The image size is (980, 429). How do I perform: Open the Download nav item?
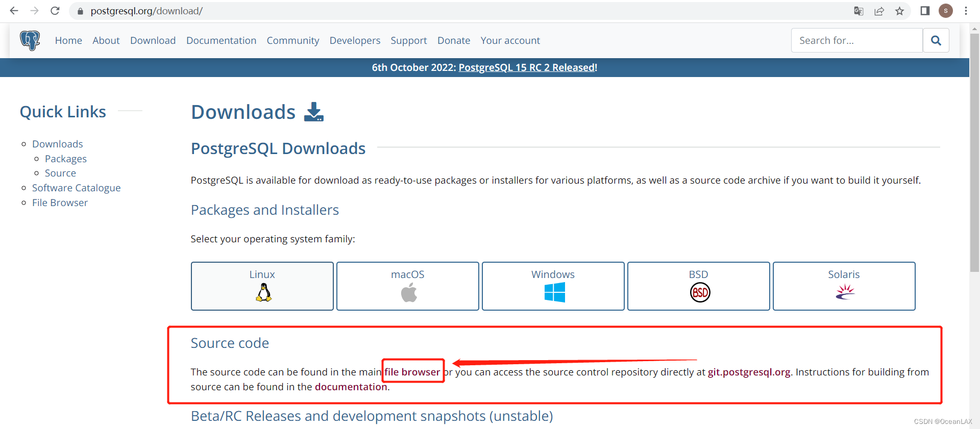click(x=153, y=40)
